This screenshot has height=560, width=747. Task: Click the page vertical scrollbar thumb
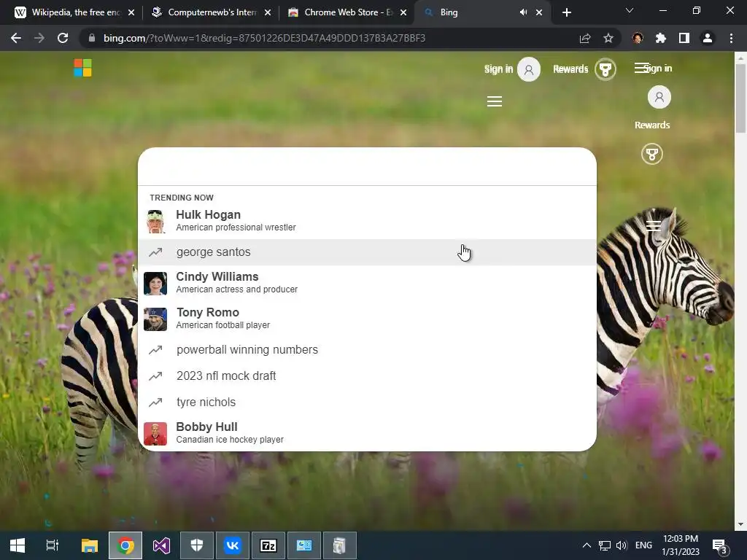(x=740, y=98)
